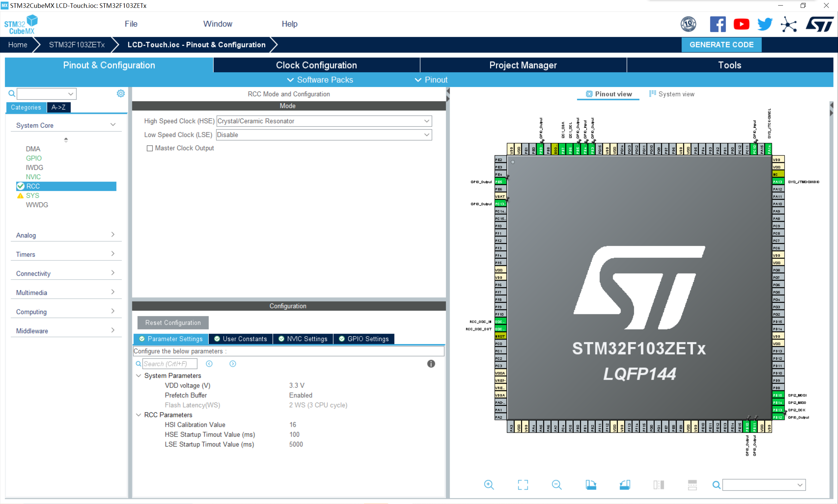Click the zoom out magnifier icon
The width and height of the screenshot is (838, 504).
tap(556, 485)
